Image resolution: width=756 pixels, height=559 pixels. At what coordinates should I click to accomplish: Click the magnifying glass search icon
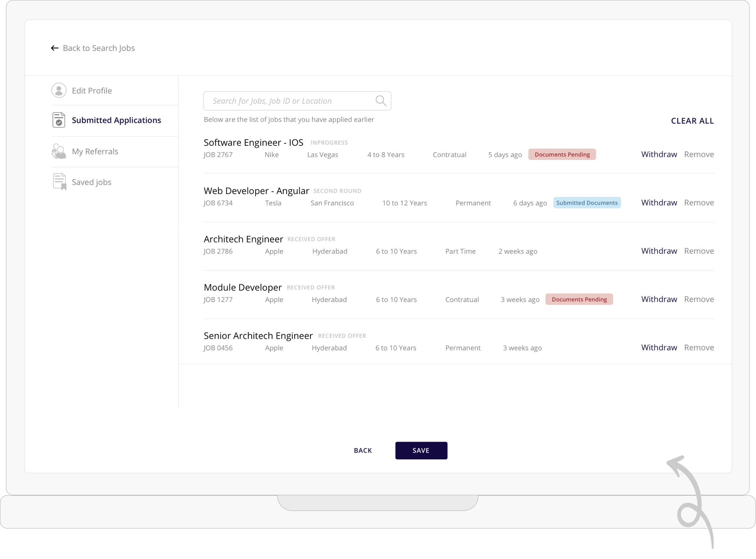(381, 101)
